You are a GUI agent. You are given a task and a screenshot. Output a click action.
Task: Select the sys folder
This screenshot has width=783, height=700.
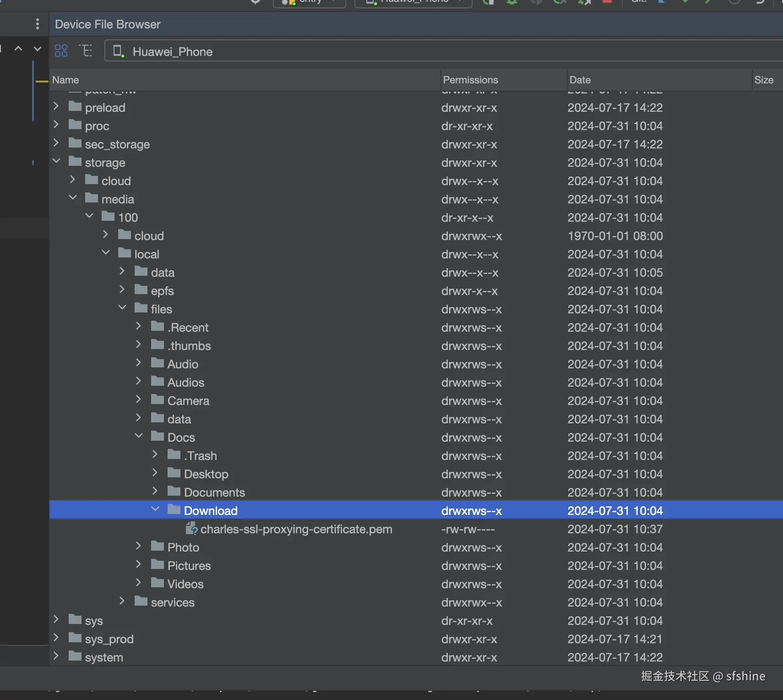(x=94, y=621)
